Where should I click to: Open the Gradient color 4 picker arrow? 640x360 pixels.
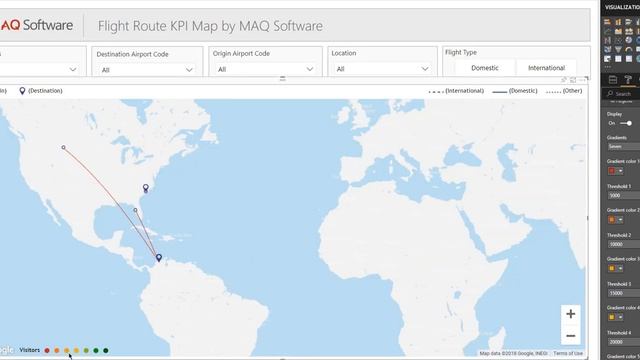(620, 317)
